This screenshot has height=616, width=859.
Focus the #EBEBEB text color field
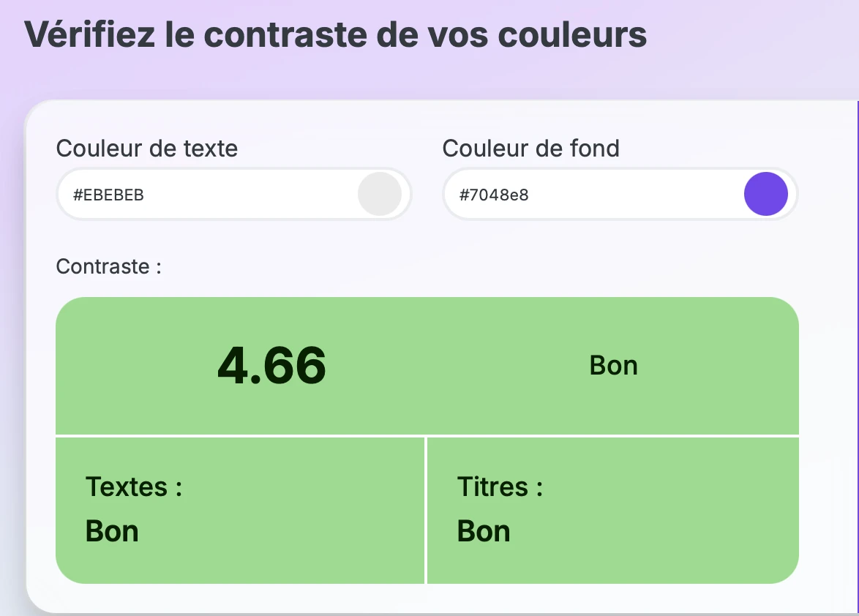tap(205, 195)
